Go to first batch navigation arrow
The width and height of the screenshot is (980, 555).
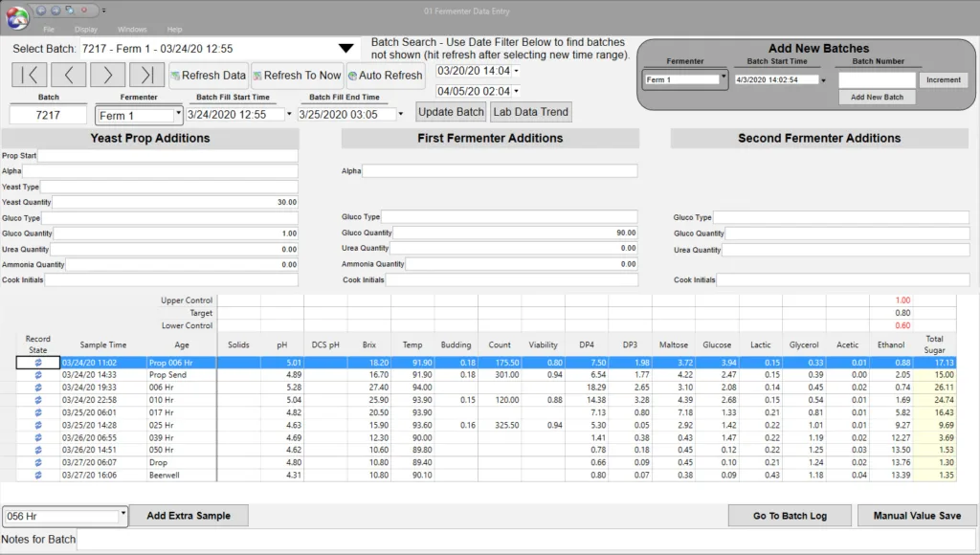30,75
